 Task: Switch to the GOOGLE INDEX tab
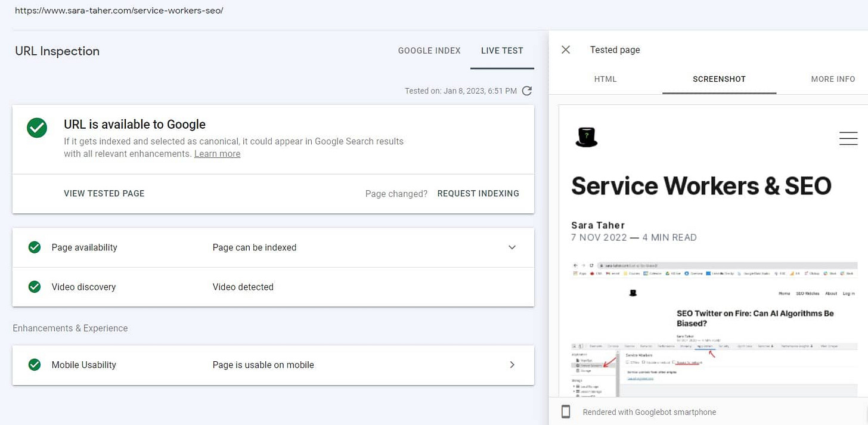coord(429,51)
